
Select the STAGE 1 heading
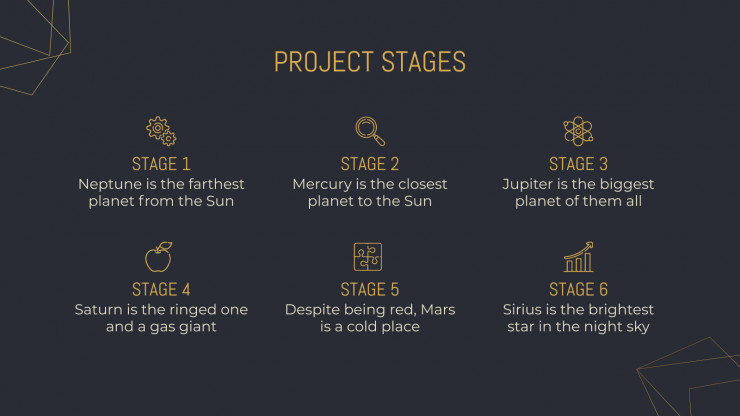pyautogui.click(x=161, y=164)
